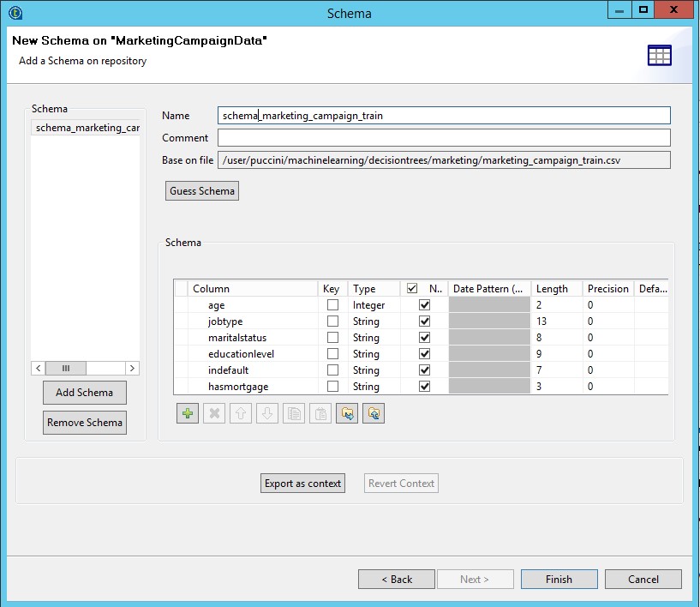Uncheck Nullable checkbox for jobtype row
The image size is (700, 607).
424,322
